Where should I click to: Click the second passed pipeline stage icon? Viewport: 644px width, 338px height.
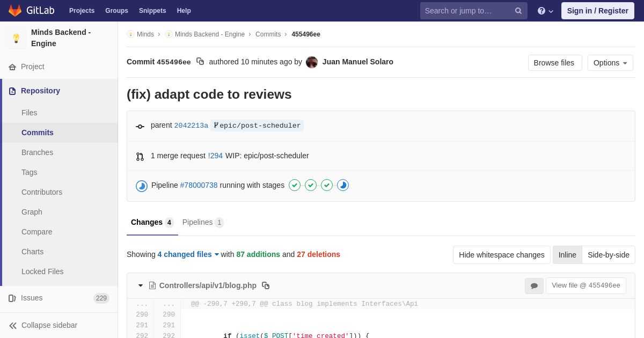click(x=311, y=185)
